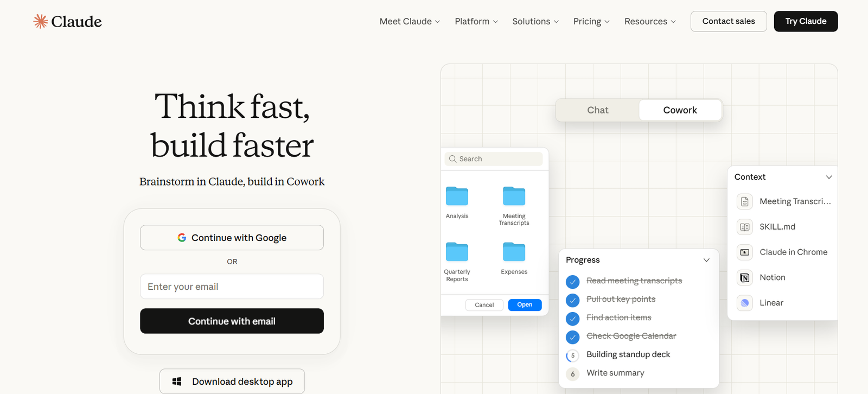The width and height of the screenshot is (868, 394).
Task: Select the Expenses folder icon
Action: tap(514, 252)
